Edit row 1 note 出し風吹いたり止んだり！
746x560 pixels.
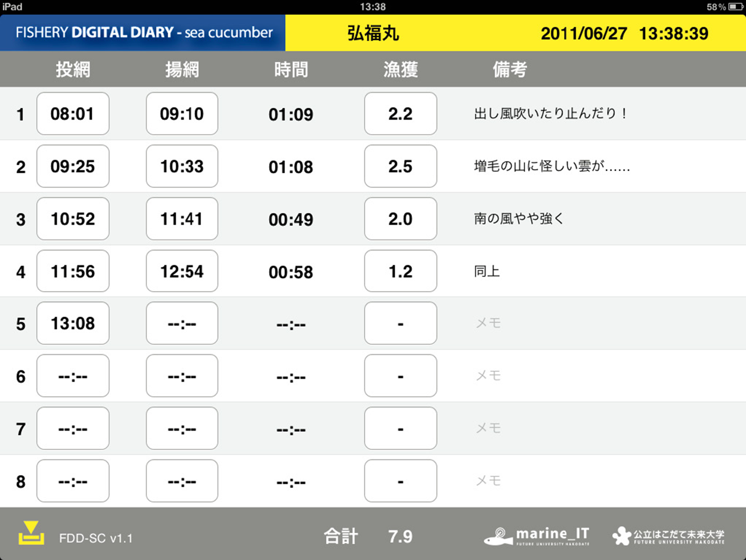coord(551,113)
